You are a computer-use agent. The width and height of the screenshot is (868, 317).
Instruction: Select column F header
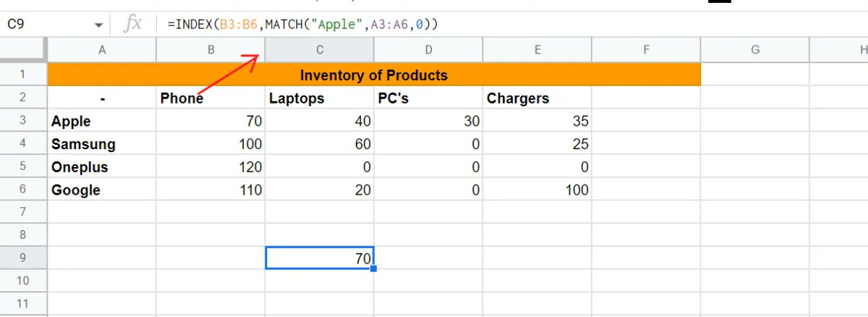click(646, 50)
